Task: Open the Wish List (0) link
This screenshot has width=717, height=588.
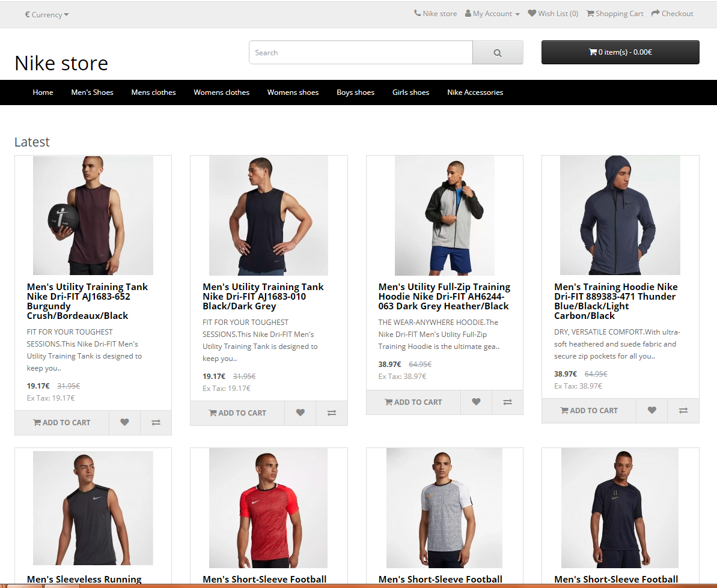Action: point(554,14)
